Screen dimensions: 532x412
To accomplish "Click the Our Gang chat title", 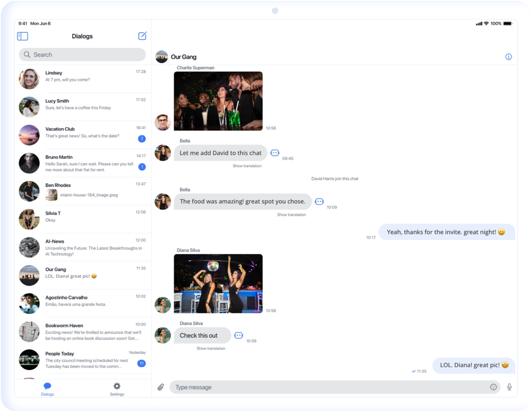I will coord(184,57).
